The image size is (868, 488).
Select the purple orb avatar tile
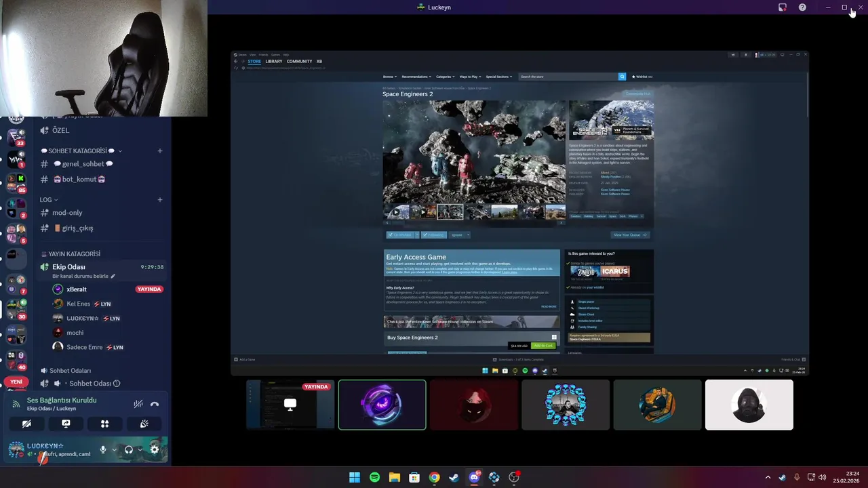tap(382, 405)
